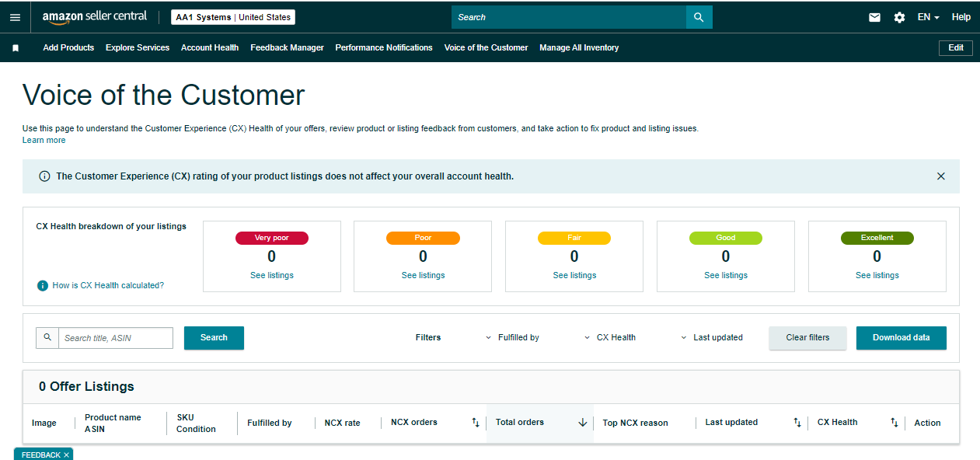This screenshot has height=460, width=980.
Task: Open the settings gear icon
Action: click(x=899, y=17)
